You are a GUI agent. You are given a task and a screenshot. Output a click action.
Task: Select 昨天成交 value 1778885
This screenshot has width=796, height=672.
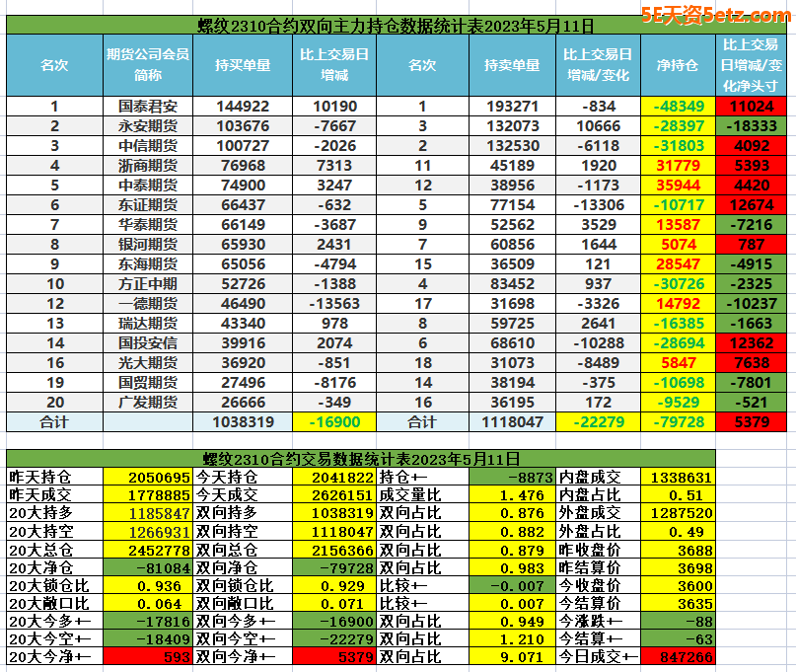(x=148, y=495)
